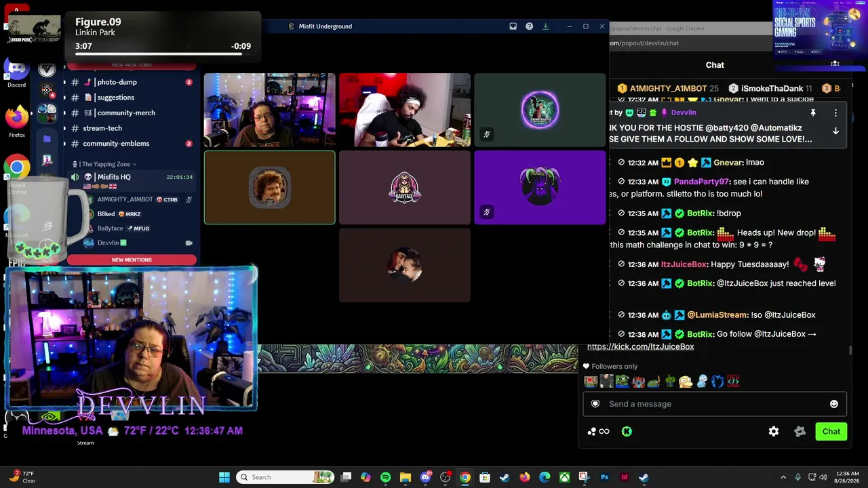
Task: Click the green Chat send button
Action: (831, 432)
